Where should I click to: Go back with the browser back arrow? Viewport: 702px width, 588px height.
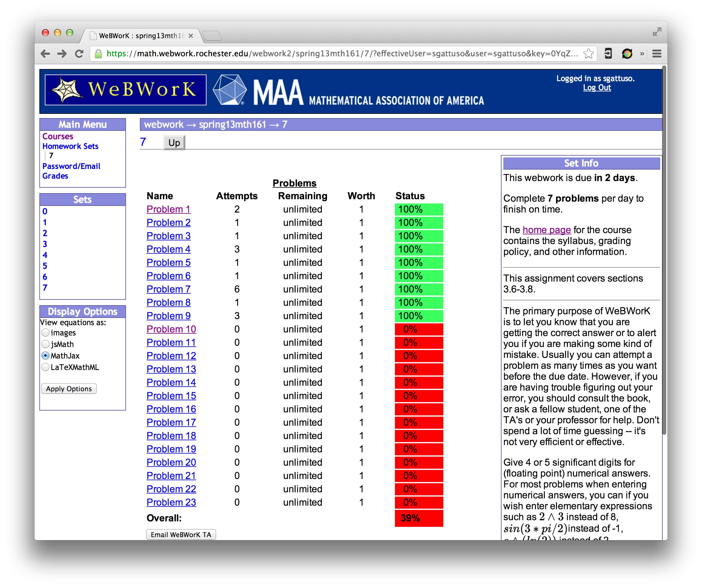[x=45, y=54]
